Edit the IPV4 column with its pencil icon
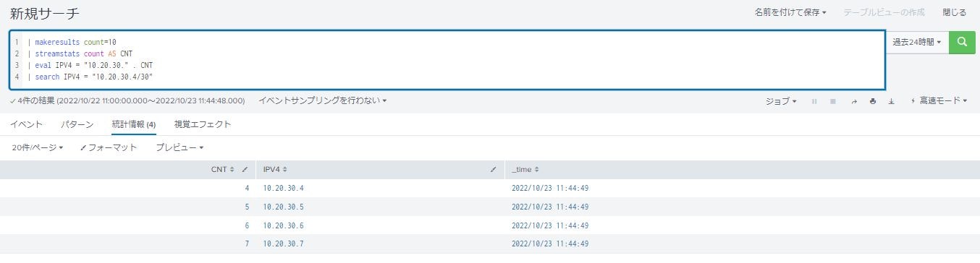 point(494,170)
